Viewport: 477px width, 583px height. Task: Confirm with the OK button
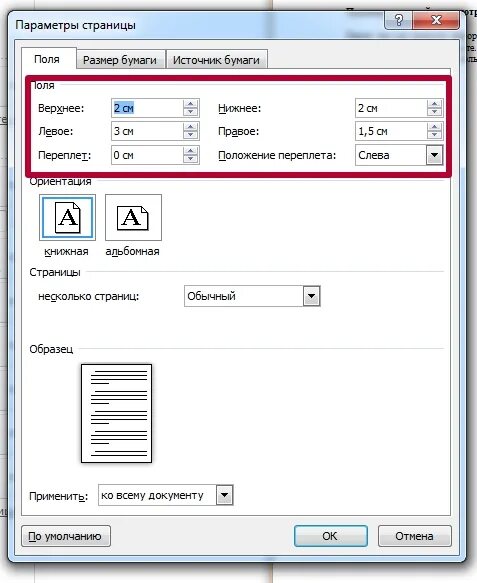tap(331, 536)
